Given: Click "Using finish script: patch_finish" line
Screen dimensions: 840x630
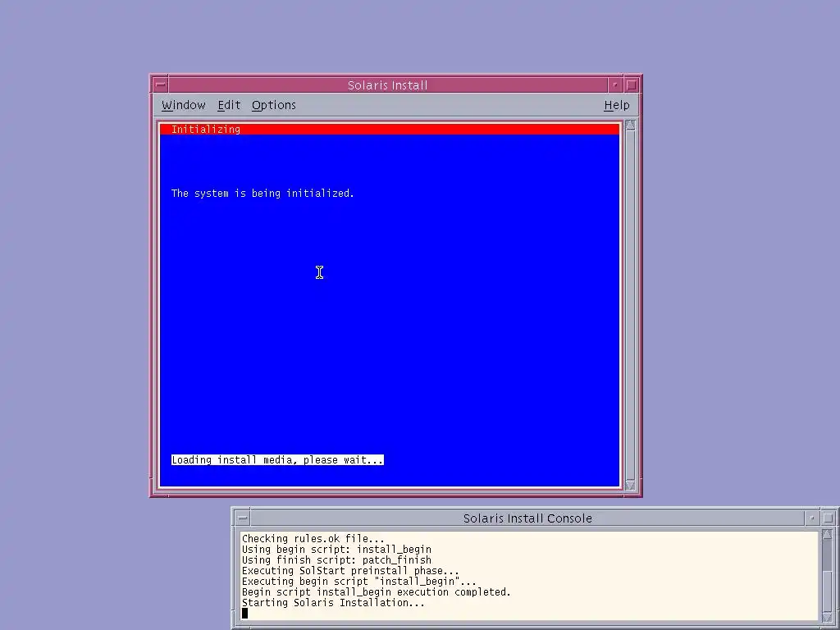Looking at the screenshot, I should pyautogui.click(x=336, y=559).
